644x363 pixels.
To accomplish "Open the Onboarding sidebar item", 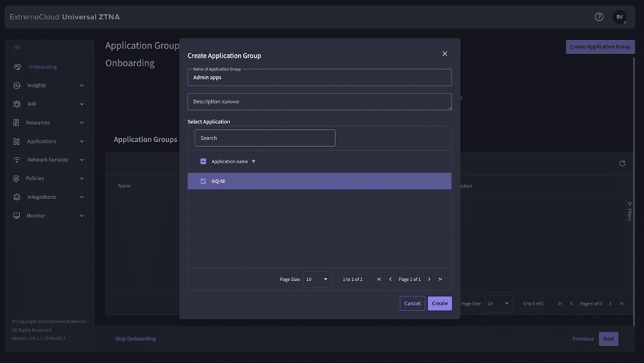I will (x=43, y=67).
